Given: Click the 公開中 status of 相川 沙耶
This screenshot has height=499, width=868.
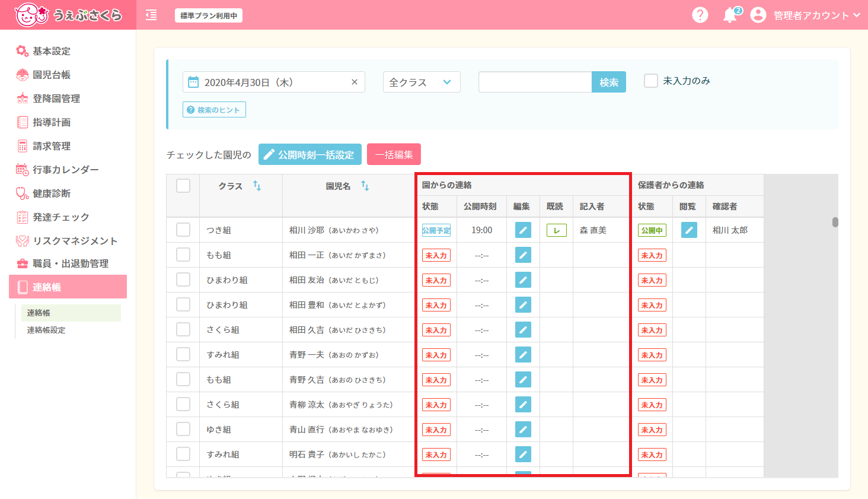Looking at the screenshot, I should [652, 230].
